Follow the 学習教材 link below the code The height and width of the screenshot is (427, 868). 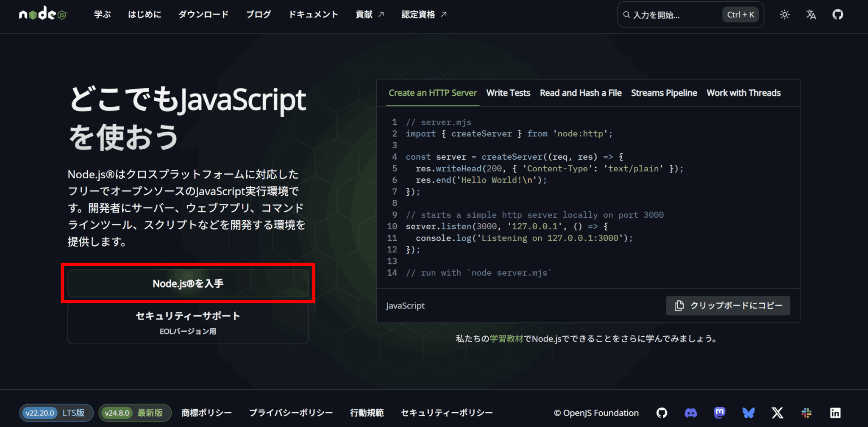click(506, 339)
